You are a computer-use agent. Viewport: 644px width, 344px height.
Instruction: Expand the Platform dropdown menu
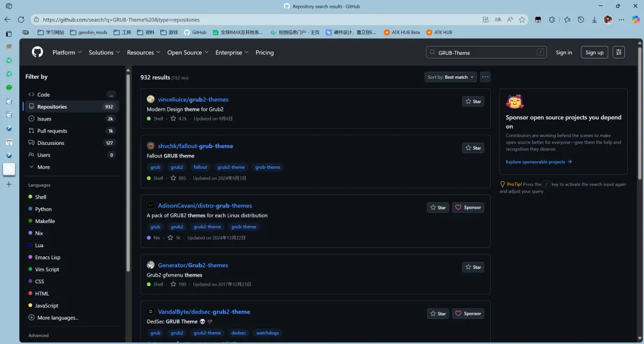point(67,52)
